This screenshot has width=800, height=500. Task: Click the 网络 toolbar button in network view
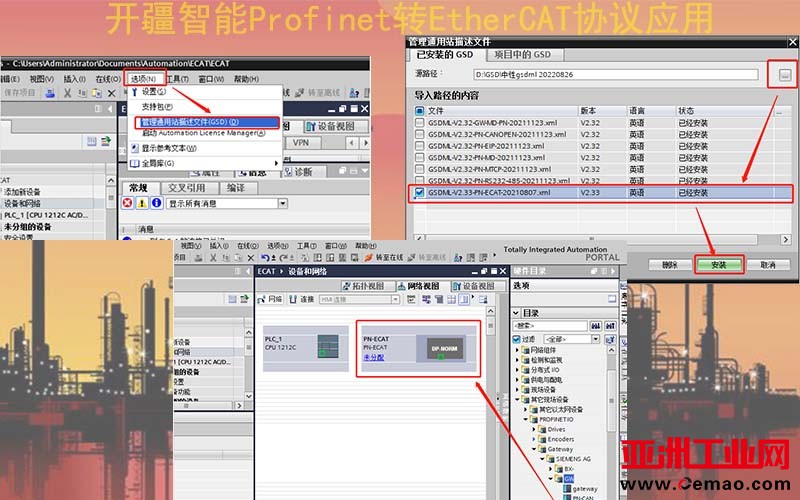270,299
